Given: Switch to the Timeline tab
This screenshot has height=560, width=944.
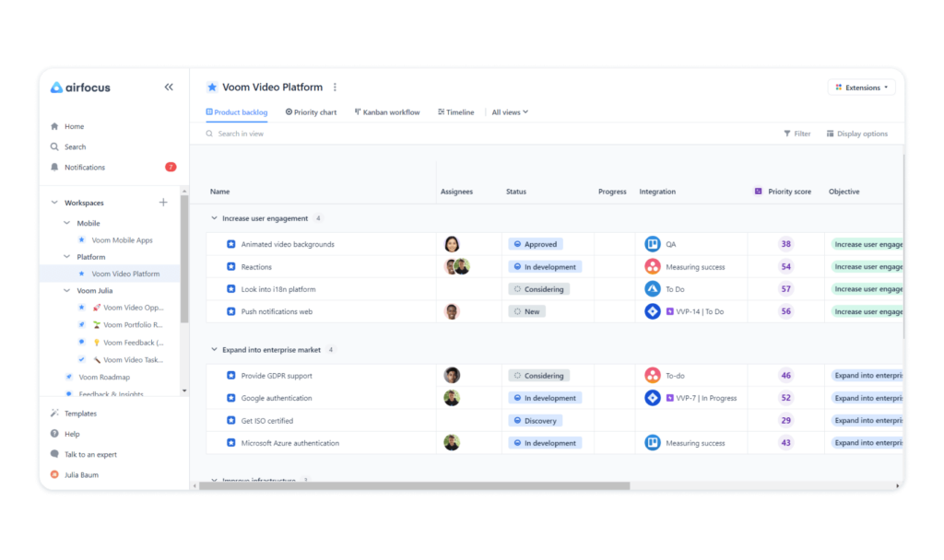Looking at the screenshot, I should pyautogui.click(x=455, y=112).
